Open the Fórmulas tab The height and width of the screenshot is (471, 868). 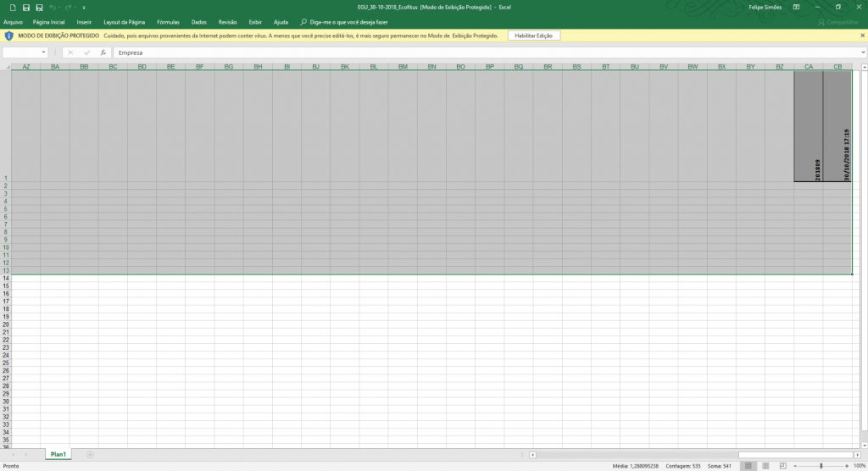168,22
